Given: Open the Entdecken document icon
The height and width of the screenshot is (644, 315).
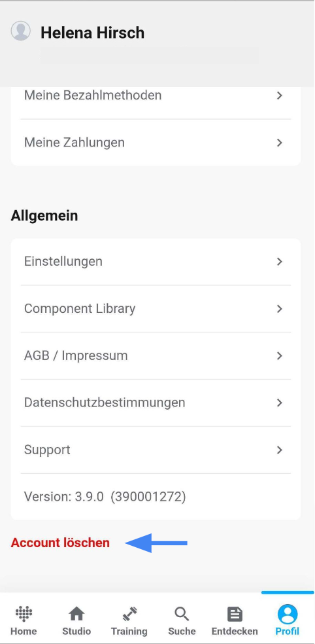Looking at the screenshot, I should [235, 615].
